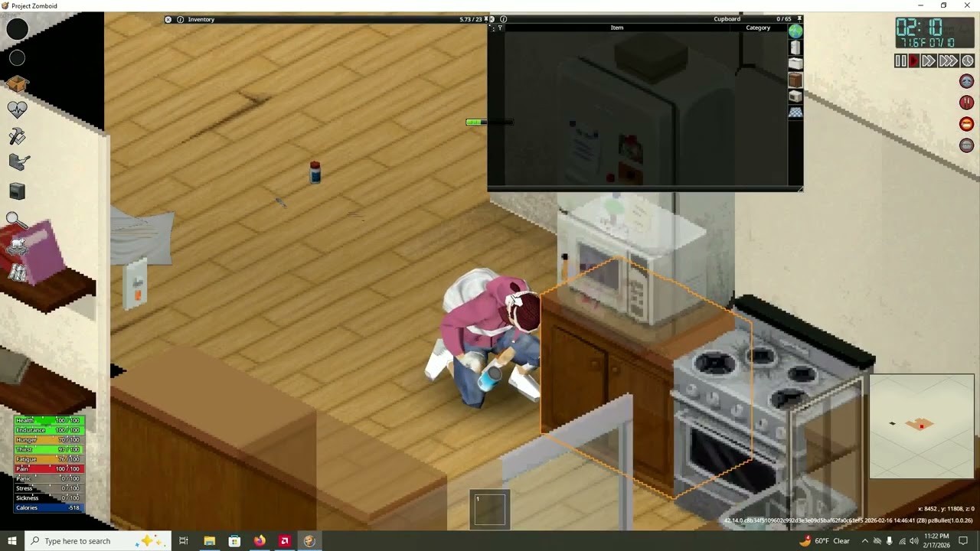980x551 pixels.
Task: Click the weather 60°F Clear widget
Action: 825,541
